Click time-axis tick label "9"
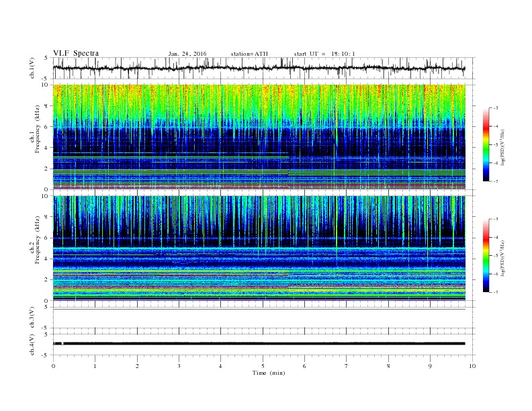532x411 pixels. click(x=430, y=366)
